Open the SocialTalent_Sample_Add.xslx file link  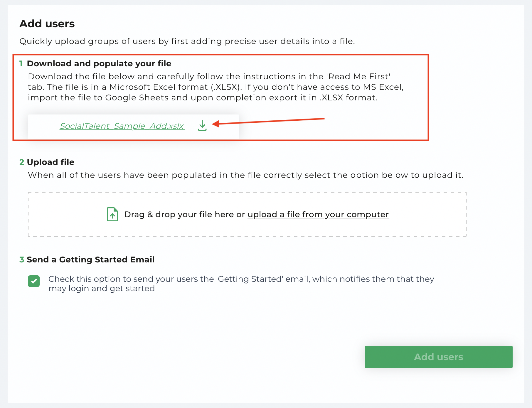click(x=122, y=126)
